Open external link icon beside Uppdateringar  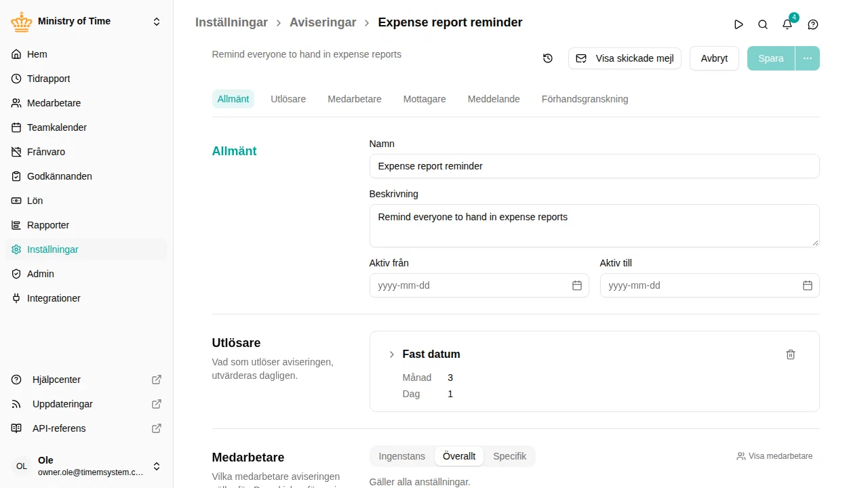[x=157, y=404]
